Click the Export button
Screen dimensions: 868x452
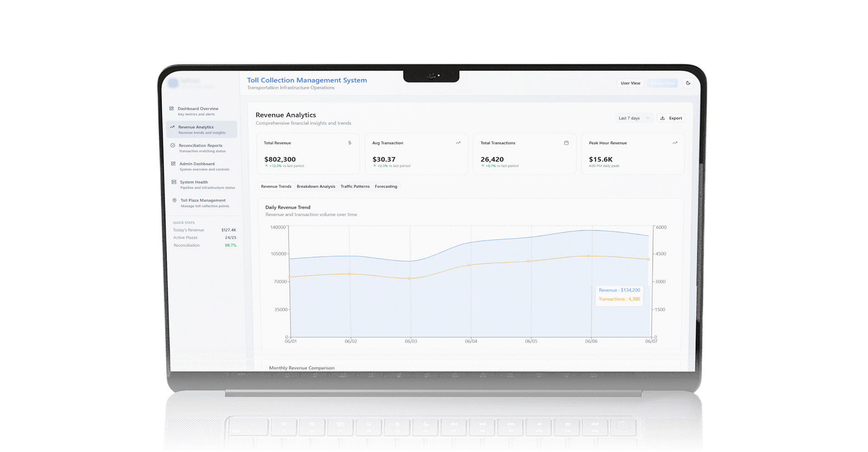(671, 118)
